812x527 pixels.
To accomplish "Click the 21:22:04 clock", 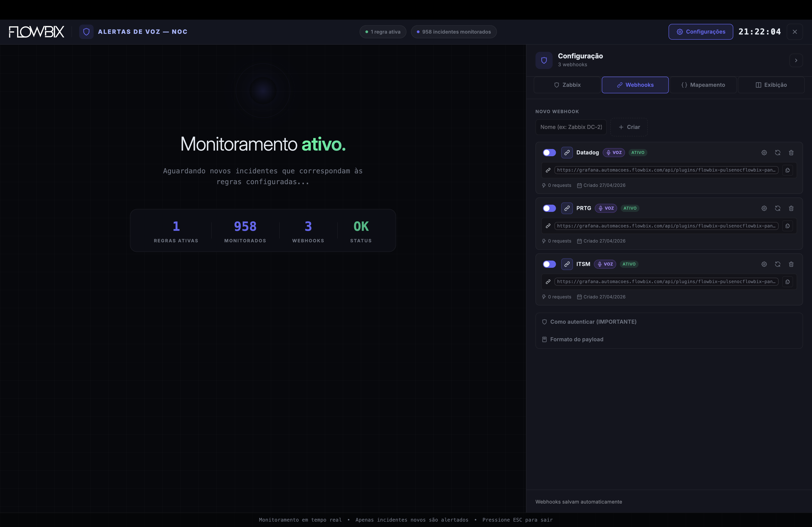I will (x=760, y=32).
